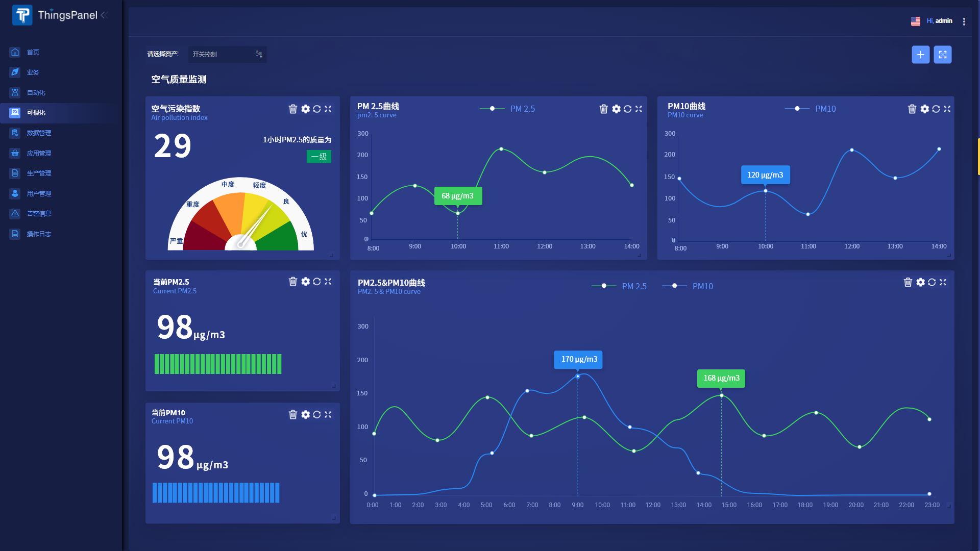
Task: Expand the PM10 curve widget
Action: [947, 109]
